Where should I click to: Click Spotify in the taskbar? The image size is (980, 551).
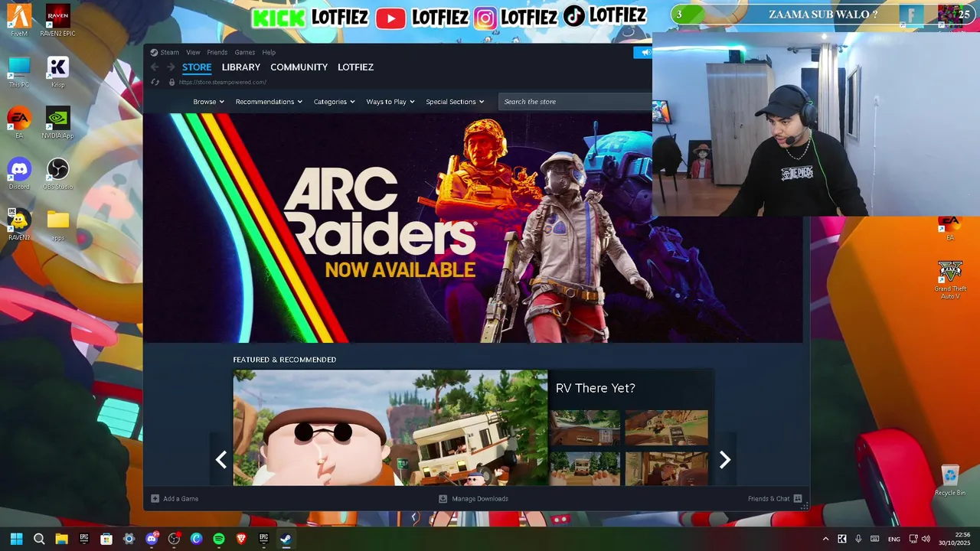[219, 539]
